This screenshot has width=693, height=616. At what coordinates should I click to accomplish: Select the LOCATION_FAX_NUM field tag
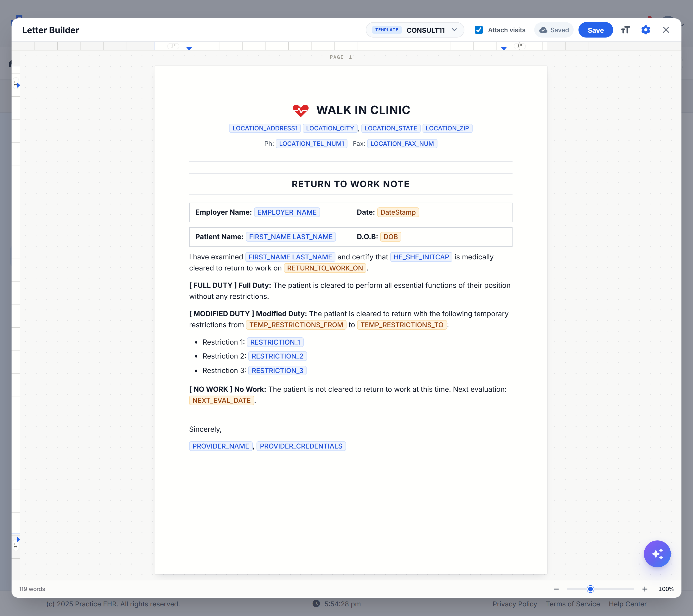(x=402, y=143)
